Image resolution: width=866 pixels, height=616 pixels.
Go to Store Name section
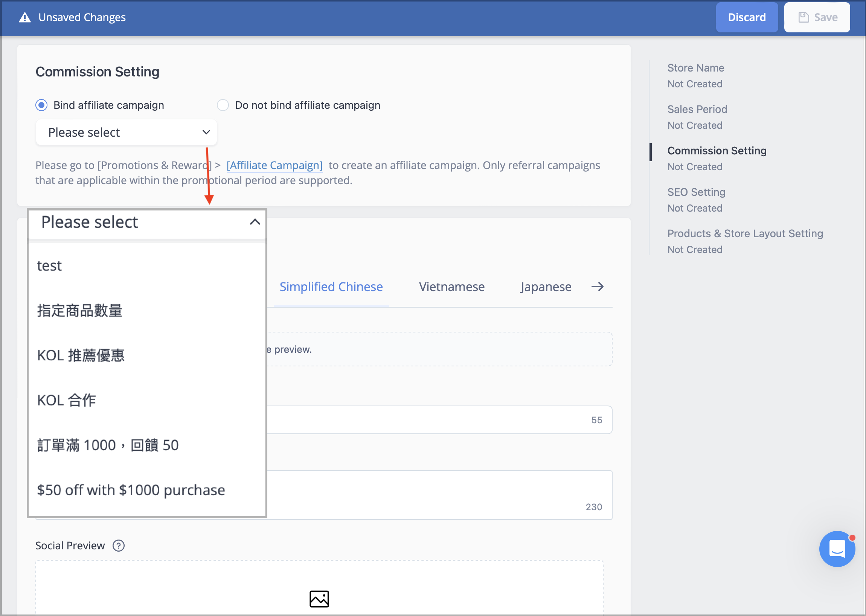coord(696,68)
